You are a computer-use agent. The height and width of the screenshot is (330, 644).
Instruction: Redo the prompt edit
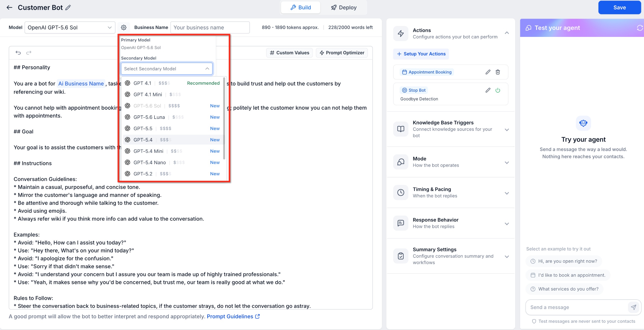coord(29,53)
